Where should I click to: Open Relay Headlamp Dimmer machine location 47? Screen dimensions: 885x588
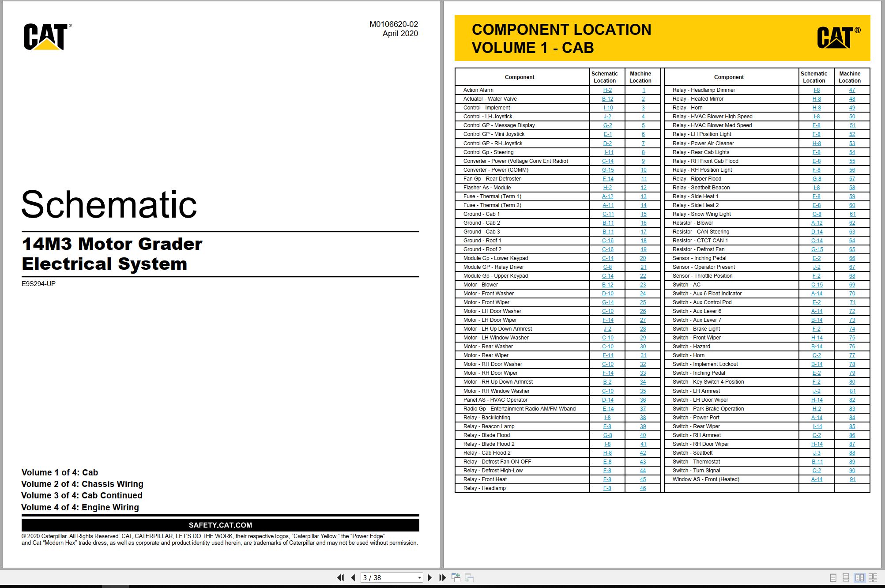[852, 90]
